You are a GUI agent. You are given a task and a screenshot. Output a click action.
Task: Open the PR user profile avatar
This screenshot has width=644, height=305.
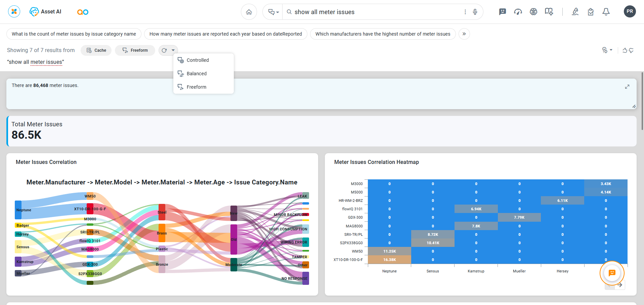[x=630, y=11]
